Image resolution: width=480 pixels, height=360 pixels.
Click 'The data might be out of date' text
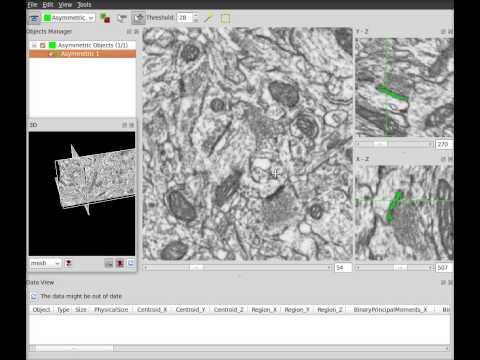[81, 296]
